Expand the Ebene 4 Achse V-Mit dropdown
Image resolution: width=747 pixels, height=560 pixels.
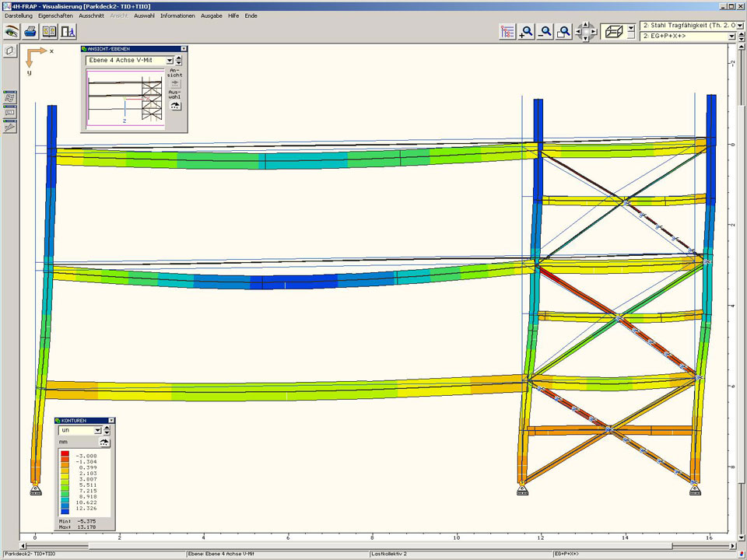tap(169, 60)
